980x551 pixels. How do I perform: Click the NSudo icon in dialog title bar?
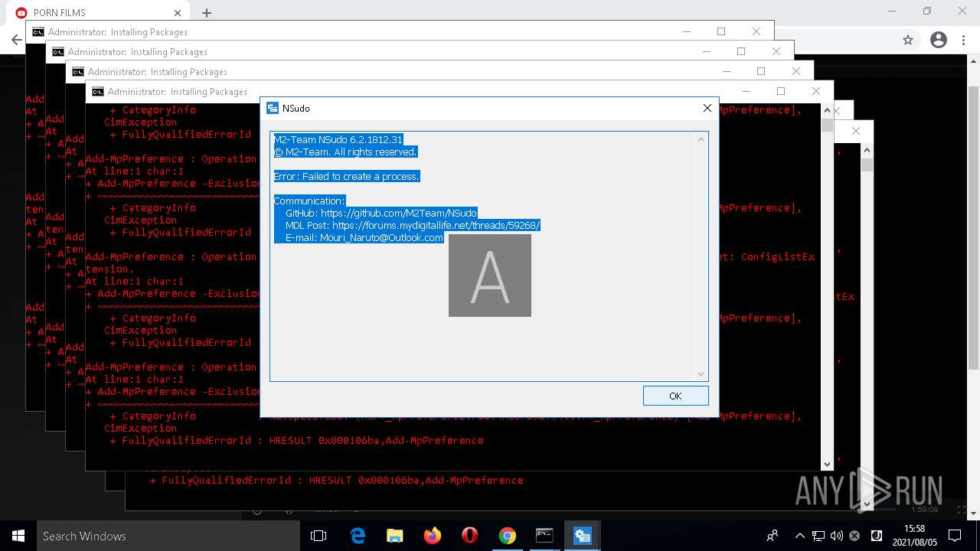pyautogui.click(x=272, y=109)
